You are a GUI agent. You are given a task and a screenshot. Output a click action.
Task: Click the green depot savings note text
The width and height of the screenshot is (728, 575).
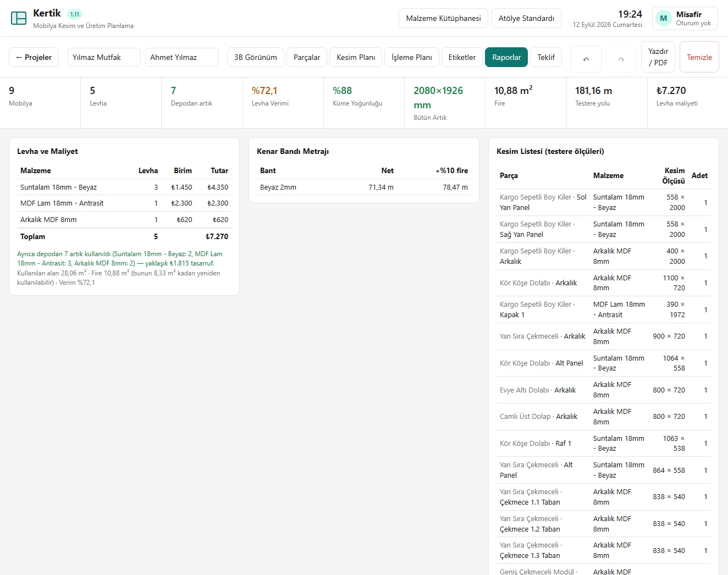click(120, 259)
